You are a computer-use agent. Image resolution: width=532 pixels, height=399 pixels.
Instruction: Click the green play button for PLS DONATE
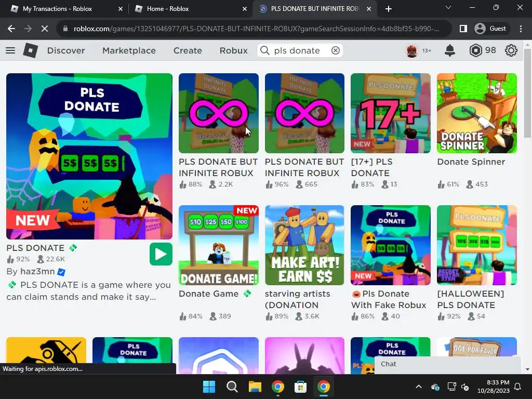(x=161, y=254)
